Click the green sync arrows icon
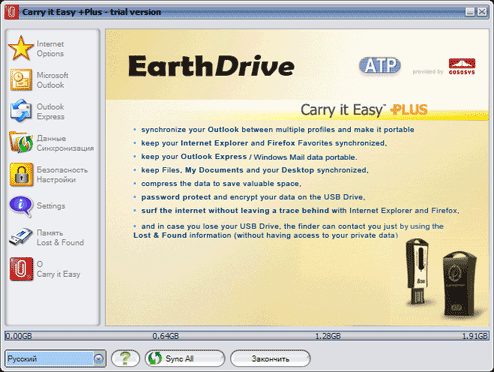The height and width of the screenshot is (372, 494). 155,358
